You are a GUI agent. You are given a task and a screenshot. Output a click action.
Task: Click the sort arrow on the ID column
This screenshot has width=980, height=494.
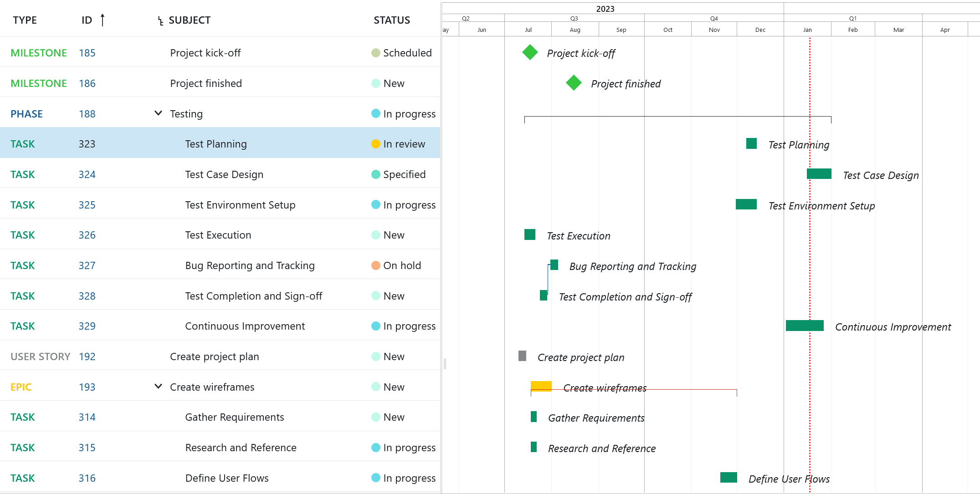pos(103,20)
